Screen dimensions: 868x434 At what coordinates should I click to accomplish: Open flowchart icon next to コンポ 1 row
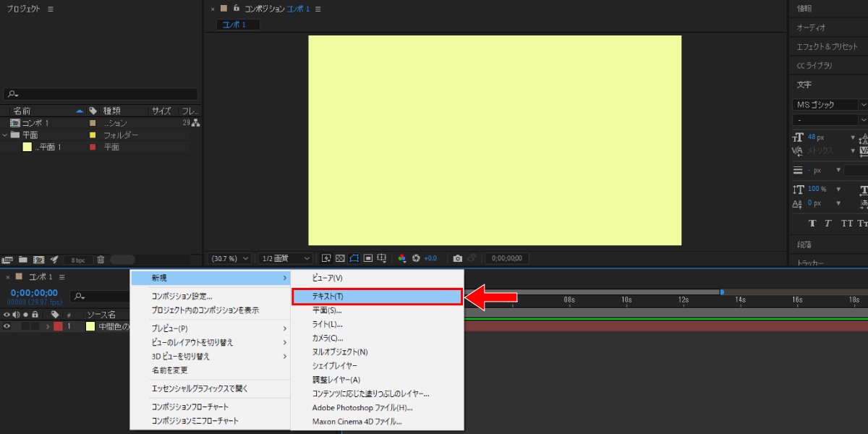(196, 123)
